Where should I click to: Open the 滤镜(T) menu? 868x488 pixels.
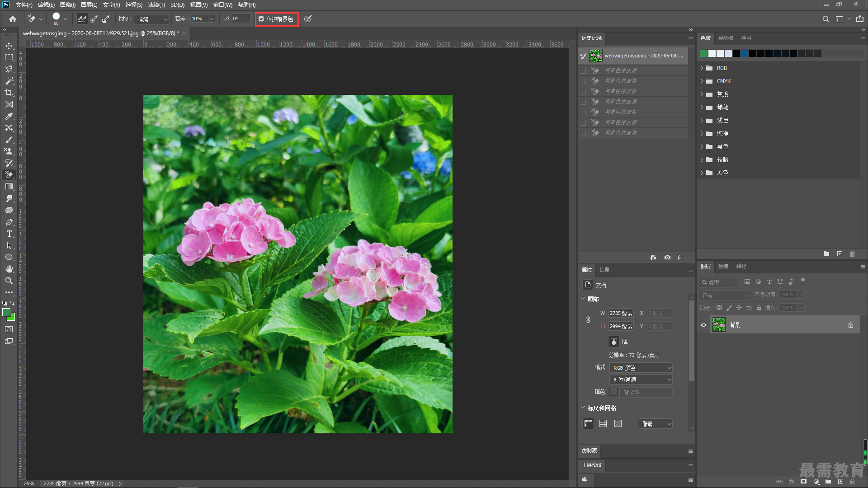[x=156, y=5]
